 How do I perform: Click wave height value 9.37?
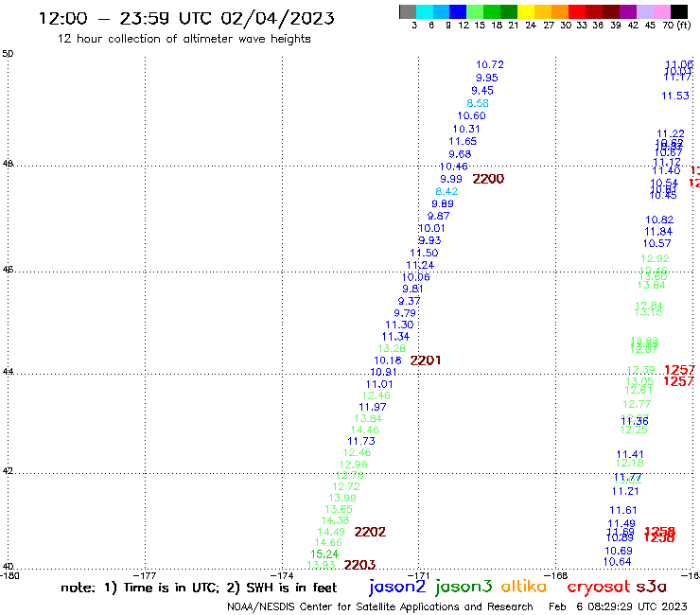[x=409, y=301]
